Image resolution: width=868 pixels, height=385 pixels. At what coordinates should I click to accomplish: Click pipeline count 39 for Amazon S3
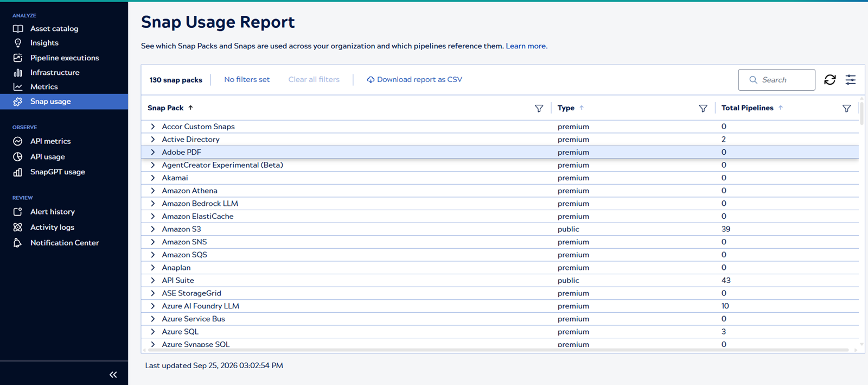[x=726, y=229]
